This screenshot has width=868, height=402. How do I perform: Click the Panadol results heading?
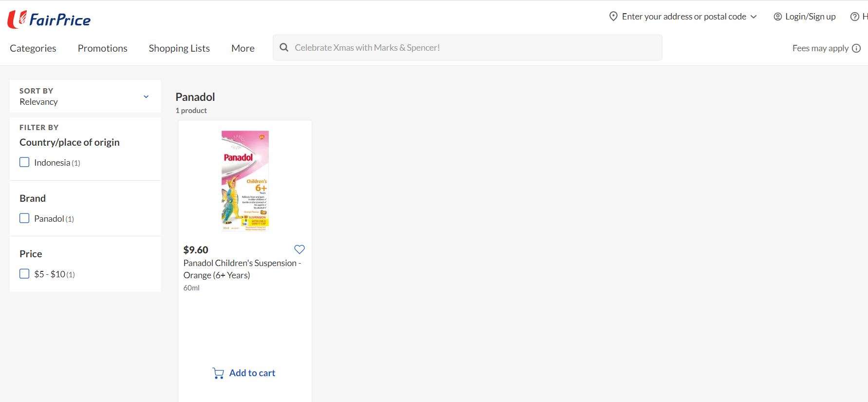click(195, 97)
